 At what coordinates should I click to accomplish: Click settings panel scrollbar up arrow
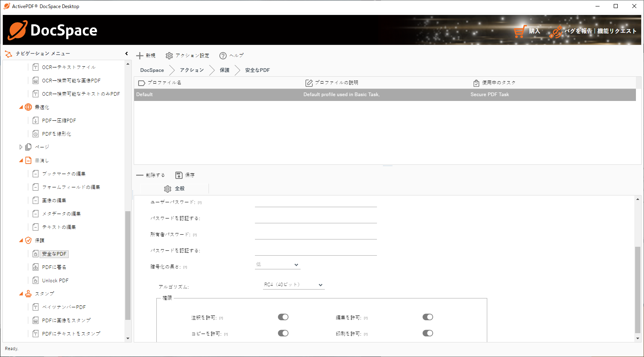(638, 199)
